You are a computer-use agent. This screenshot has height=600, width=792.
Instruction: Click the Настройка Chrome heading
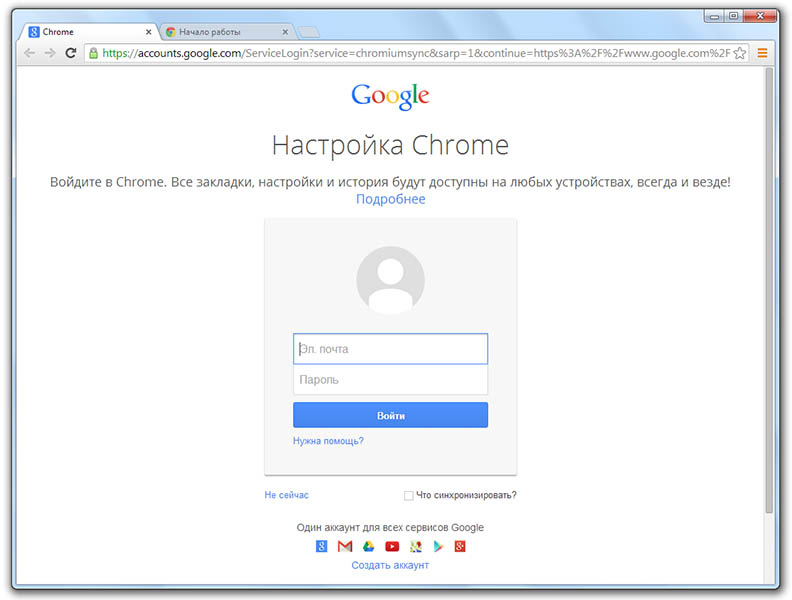coord(390,145)
